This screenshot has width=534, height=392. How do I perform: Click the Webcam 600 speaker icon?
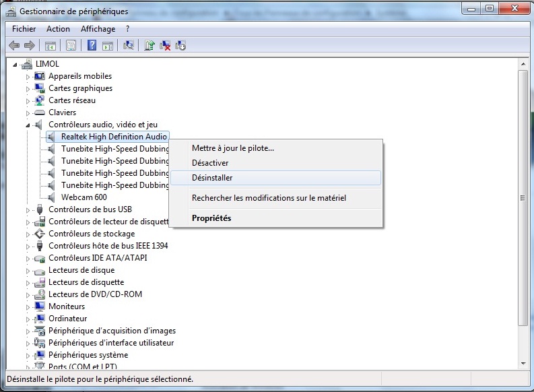(x=51, y=197)
